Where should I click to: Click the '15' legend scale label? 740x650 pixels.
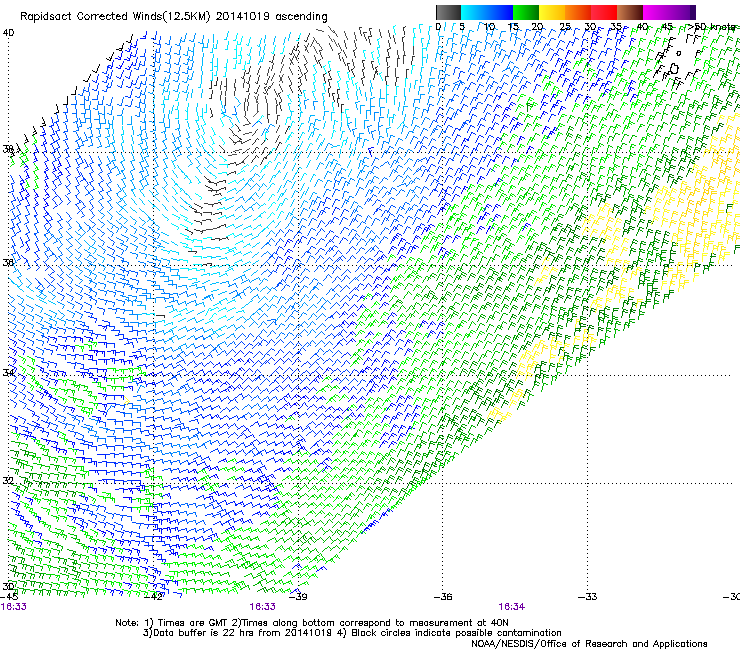click(x=513, y=27)
